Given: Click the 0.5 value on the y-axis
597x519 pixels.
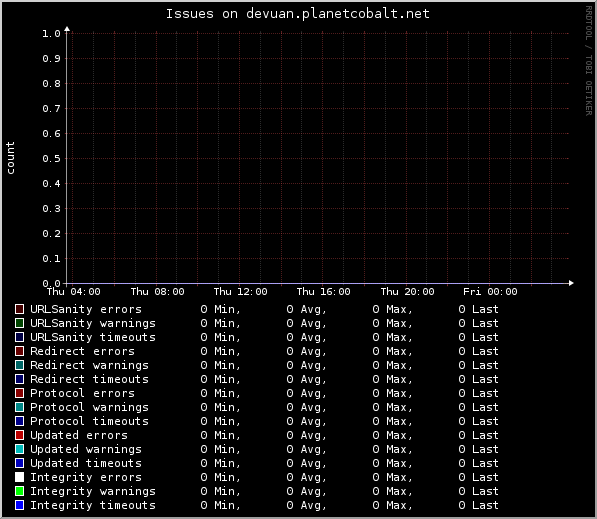Looking at the screenshot, I should [51, 158].
